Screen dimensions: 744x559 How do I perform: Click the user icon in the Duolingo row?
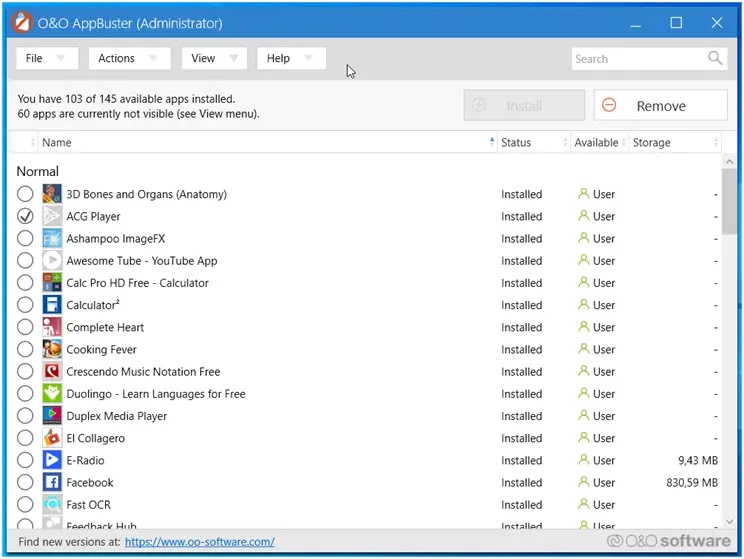coord(583,393)
